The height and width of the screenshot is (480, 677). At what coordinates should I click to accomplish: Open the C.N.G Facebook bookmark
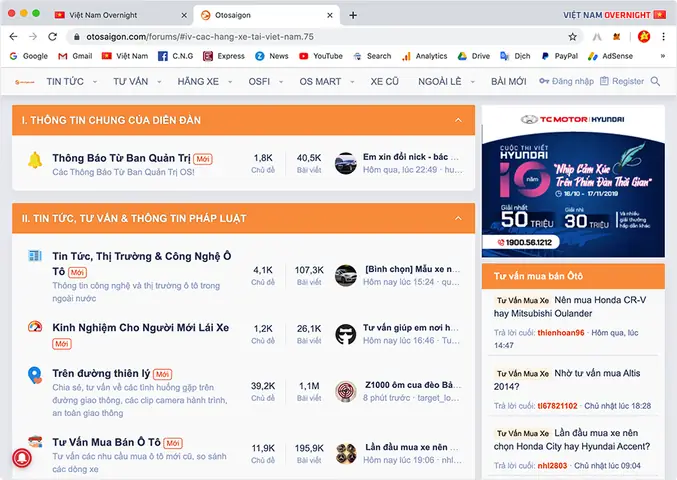pyautogui.click(x=175, y=56)
